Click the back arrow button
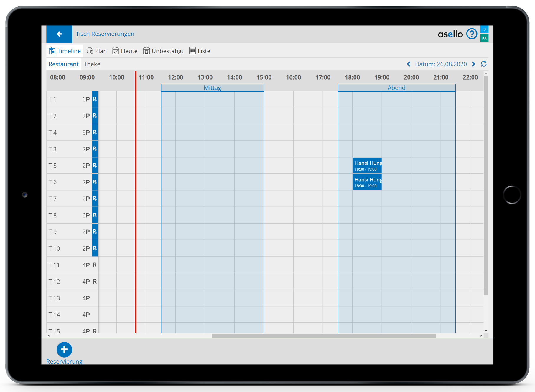The height and width of the screenshot is (392, 535). click(59, 34)
